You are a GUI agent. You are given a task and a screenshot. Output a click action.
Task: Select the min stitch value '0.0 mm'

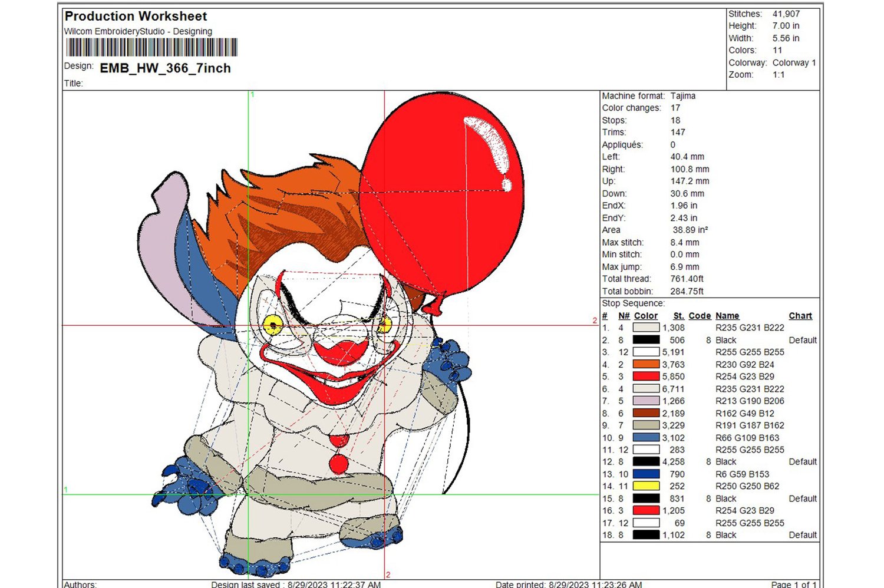685,255
